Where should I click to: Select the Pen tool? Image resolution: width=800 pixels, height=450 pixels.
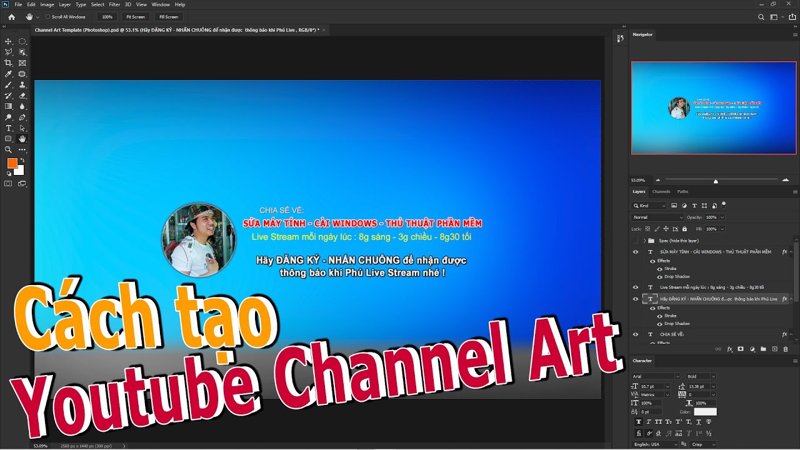point(22,117)
